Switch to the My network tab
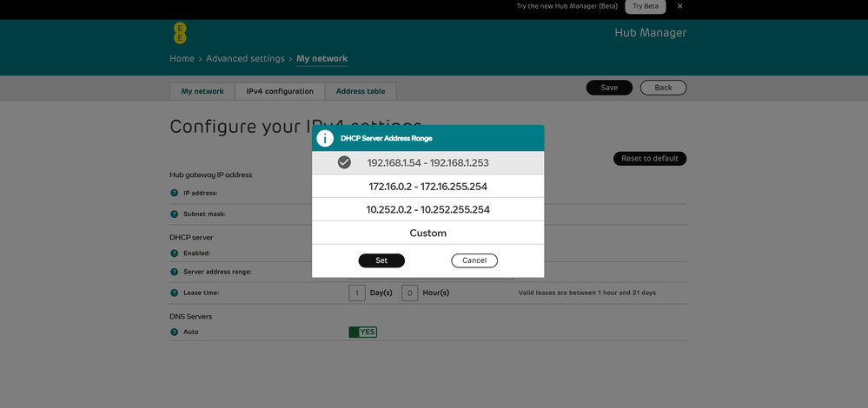The height and width of the screenshot is (408, 868). point(202,91)
